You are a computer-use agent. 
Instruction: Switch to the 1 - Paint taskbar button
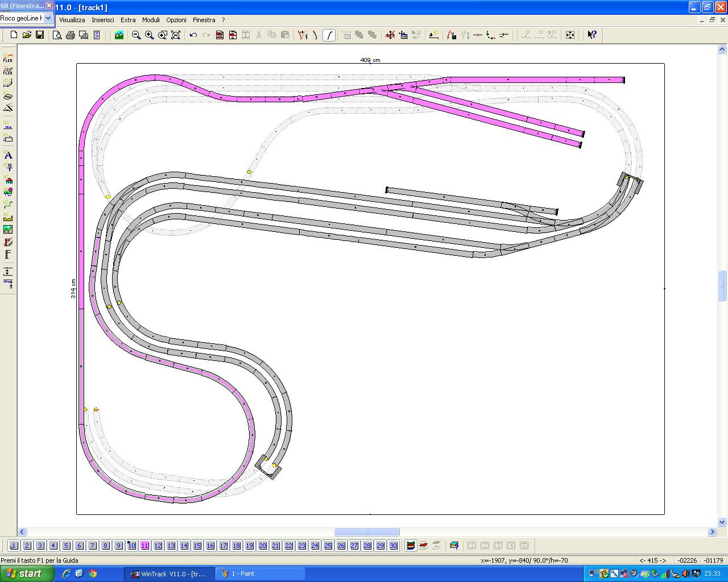click(x=260, y=573)
